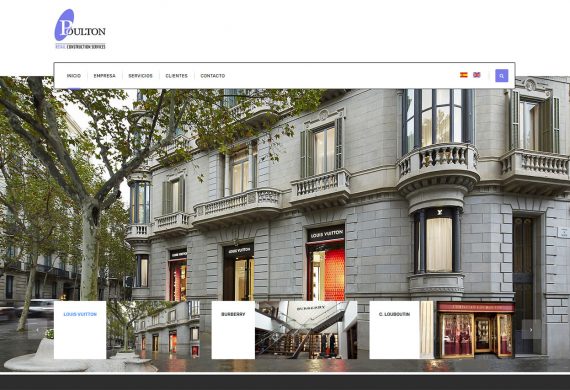Select the C. Louboutin slide label
This screenshot has height=390, width=570.
pos(394,314)
